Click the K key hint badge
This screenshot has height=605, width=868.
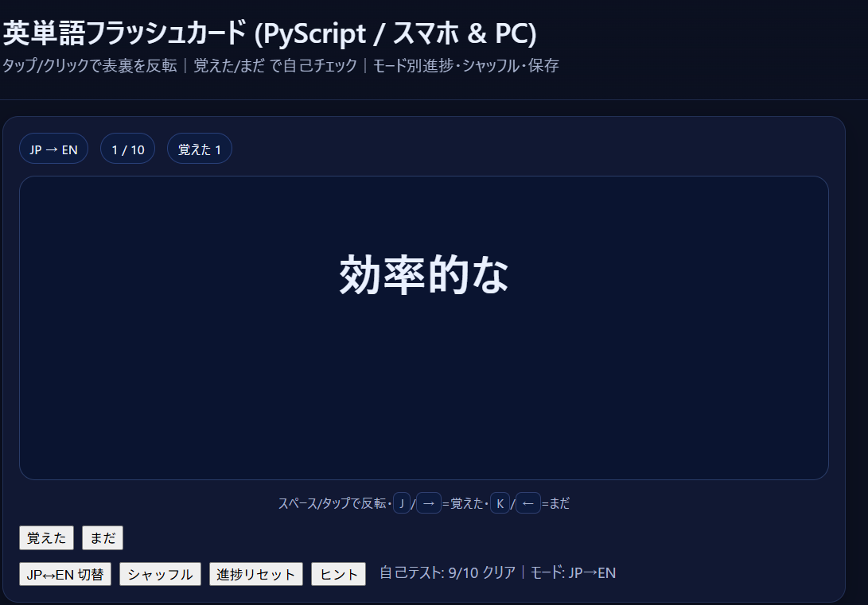click(x=500, y=503)
